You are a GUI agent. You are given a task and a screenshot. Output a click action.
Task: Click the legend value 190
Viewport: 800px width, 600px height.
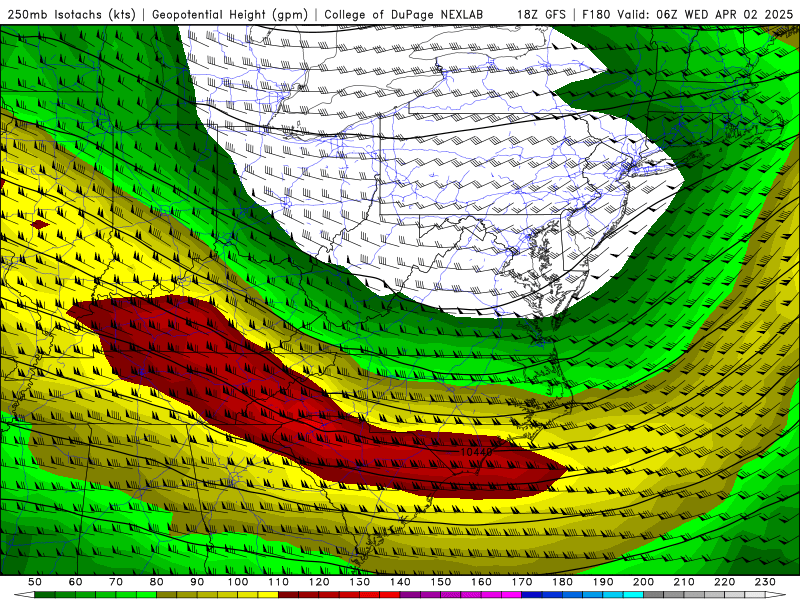coord(603,582)
